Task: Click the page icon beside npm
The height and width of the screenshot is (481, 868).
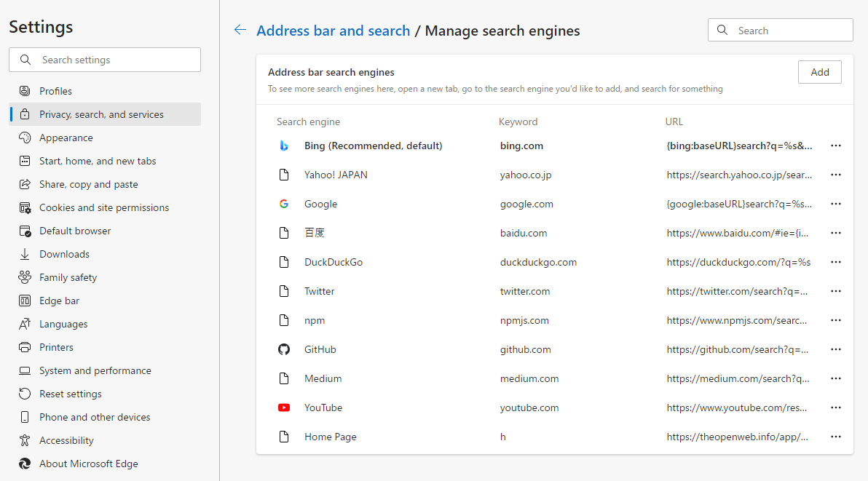Action: pos(284,320)
